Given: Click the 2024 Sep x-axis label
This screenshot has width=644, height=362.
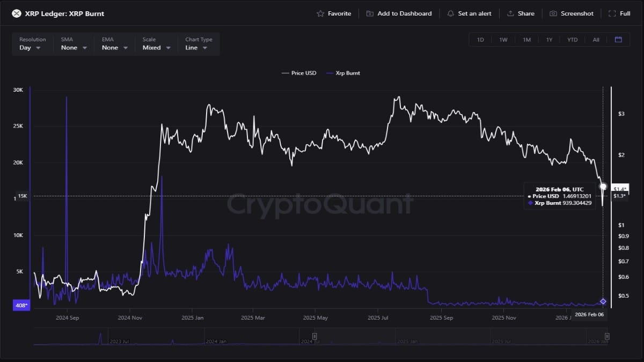Looking at the screenshot, I should pos(67,317).
